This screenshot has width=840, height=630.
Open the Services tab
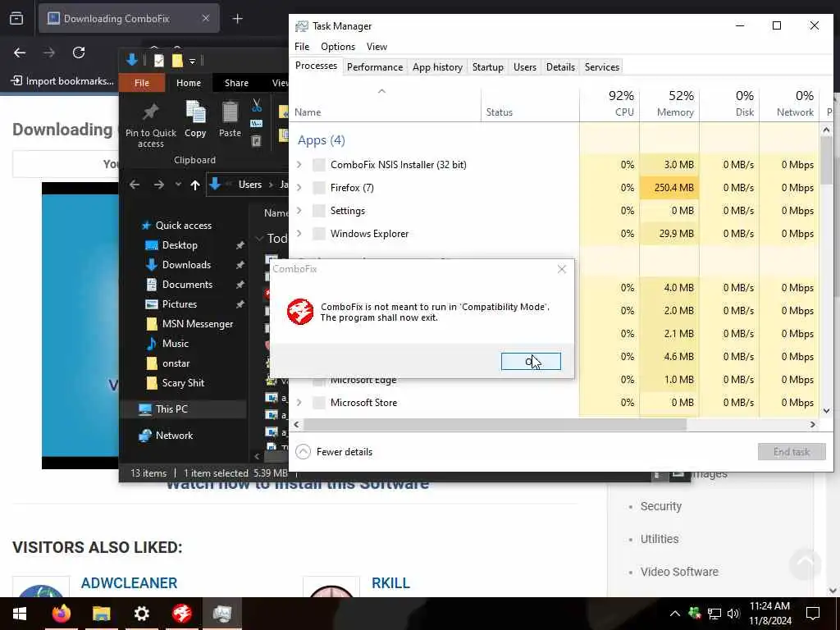pyautogui.click(x=601, y=67)
